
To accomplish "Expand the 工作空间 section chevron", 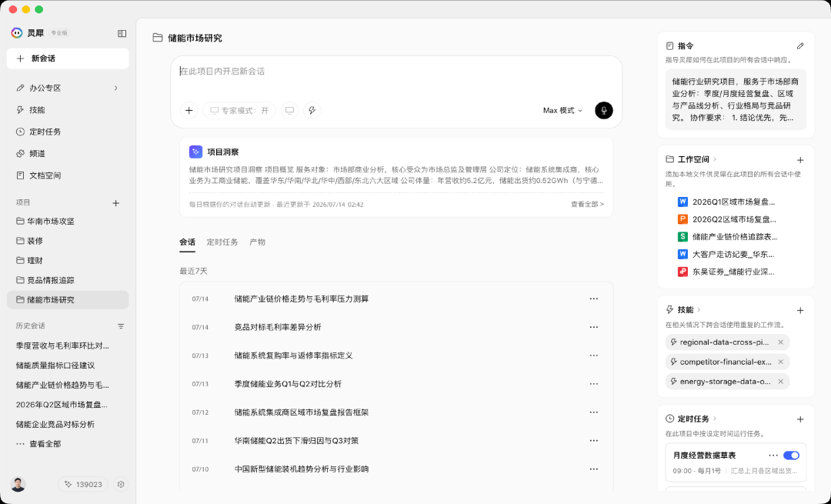I will pos(715,159).
